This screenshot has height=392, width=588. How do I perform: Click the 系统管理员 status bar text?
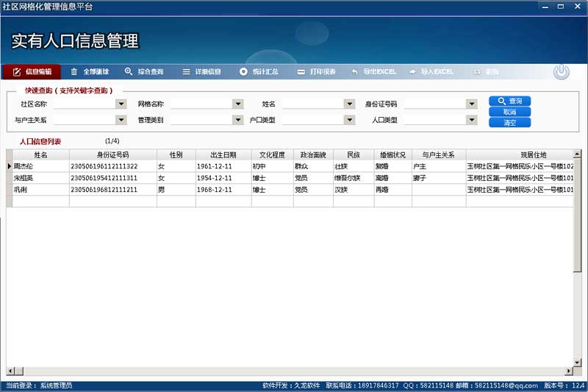(x=57, y=385)
